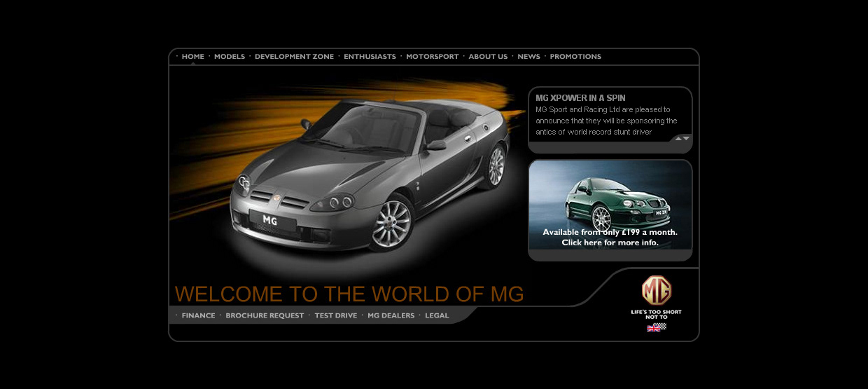This screenshot has height=389, width=868.
Task: Find MG DEALERS link
Action: tap(391, 315)
